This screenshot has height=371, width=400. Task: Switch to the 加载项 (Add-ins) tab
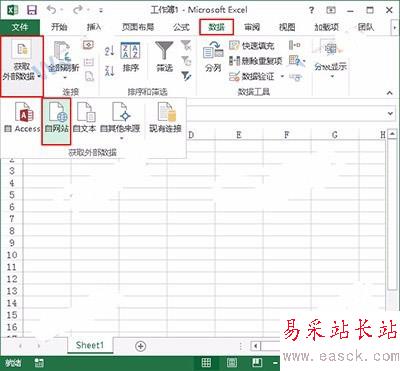[x=326, y=27]
